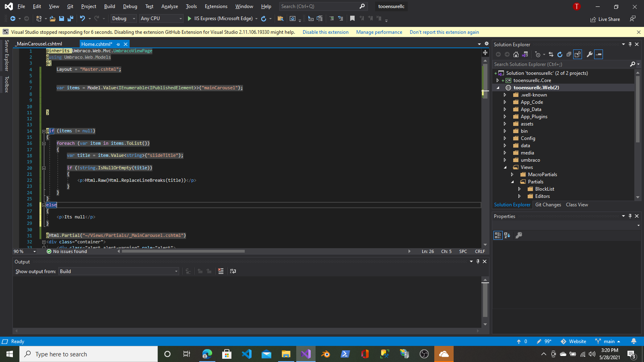644x362 pixels.
Task: Click Property Pages wrench in Properties panel
Action: point(519,235)
